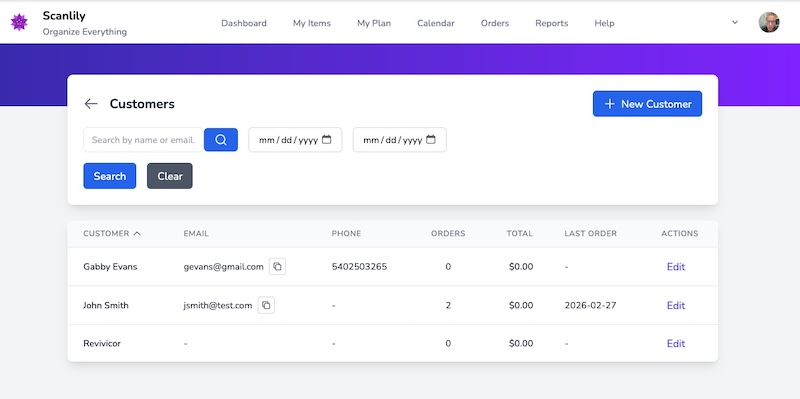Screen dimensions: 800x399
Task: Click the jsmith@test.com email text
Action: pos(218,305)
